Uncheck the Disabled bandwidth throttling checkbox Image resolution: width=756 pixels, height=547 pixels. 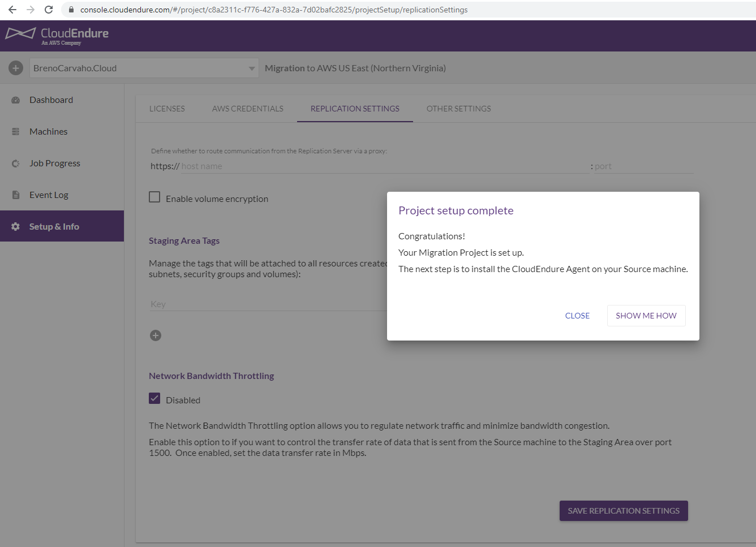(154, 398)
